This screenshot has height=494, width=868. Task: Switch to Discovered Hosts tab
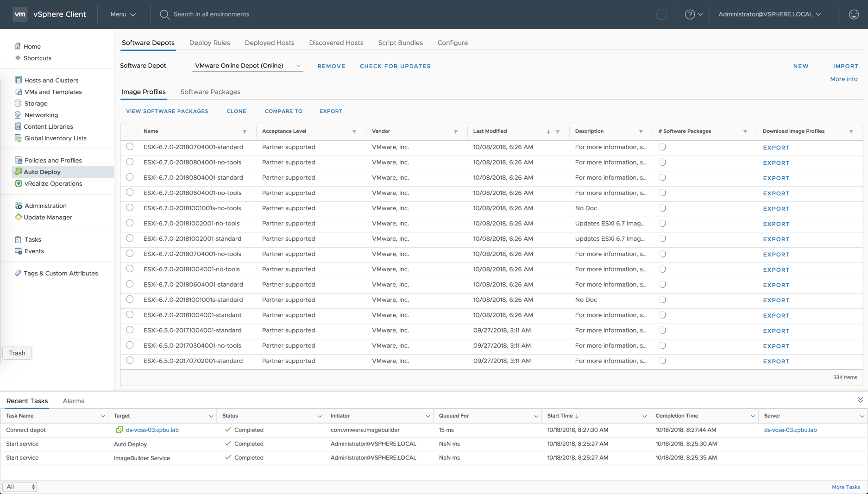[336, 43]
